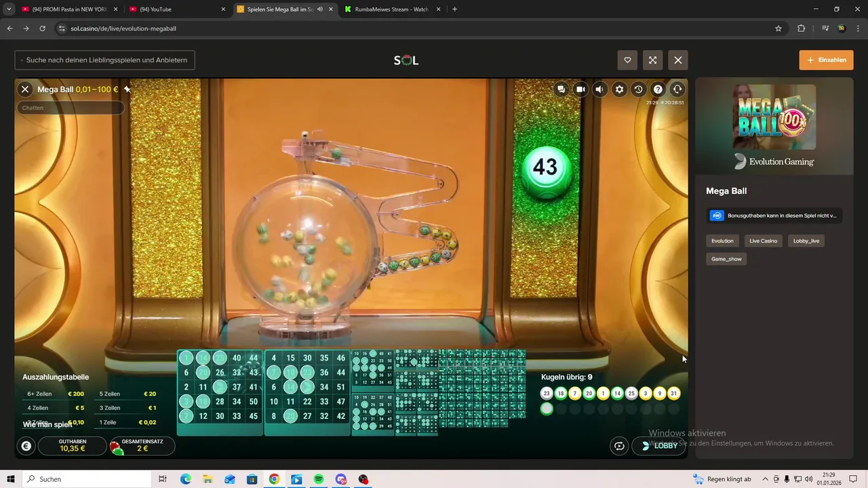Switch to the (94) YouTube tab
The width and height of the screenshot is (868, 488).
[x=176, y=9]
